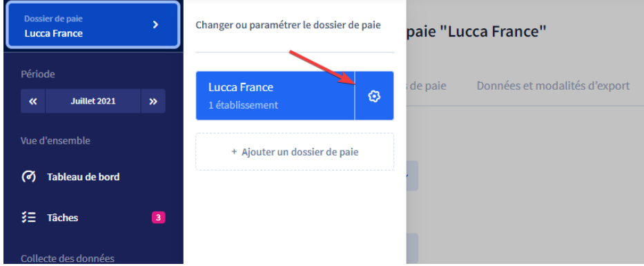The height and width of the screenshot is (266, 644).
Task: Advance to next period with double-right arrows
Action: pos(153,101)
